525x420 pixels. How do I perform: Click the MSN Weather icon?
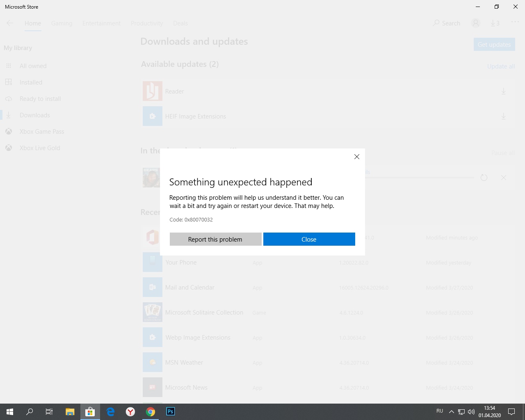click(153, 362)
